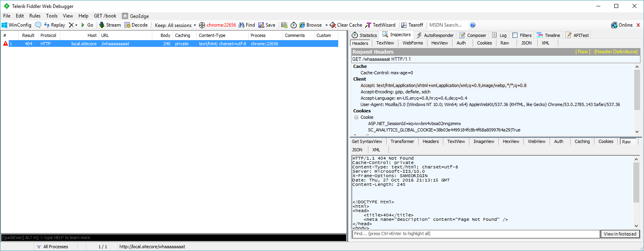Toggle the Filters tab checkbox
Viewport: 644px width, 251px height.
[x=515, y=35]
